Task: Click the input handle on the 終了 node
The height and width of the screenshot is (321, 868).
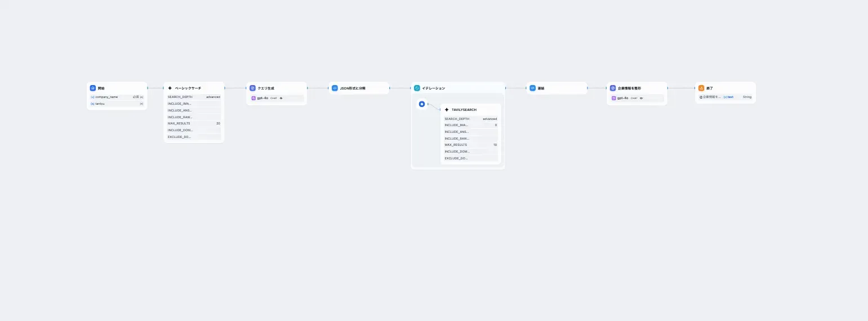Action: point(695,88)
